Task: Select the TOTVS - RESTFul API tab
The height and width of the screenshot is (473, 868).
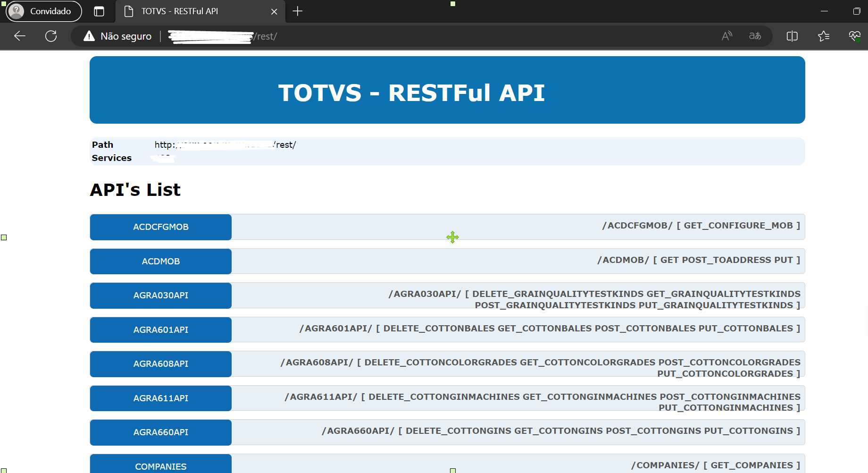Action: click(x=200, y=11)
